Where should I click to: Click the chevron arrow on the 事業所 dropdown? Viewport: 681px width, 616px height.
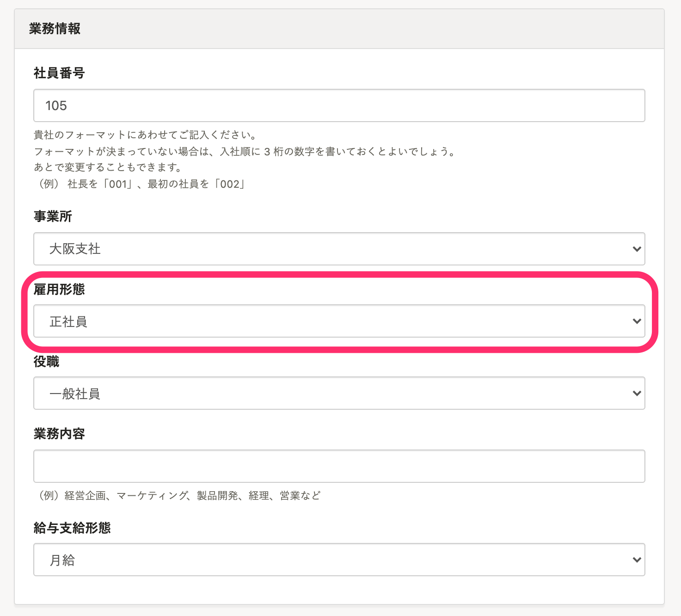[637, 249]
